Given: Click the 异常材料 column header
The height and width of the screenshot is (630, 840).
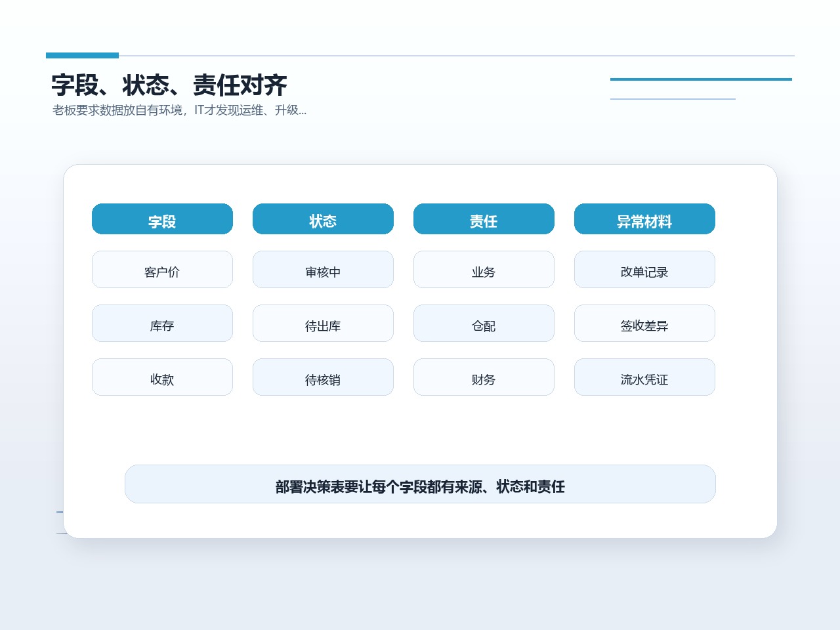Looking at the screenshot, I should click(x=644, y=219).
